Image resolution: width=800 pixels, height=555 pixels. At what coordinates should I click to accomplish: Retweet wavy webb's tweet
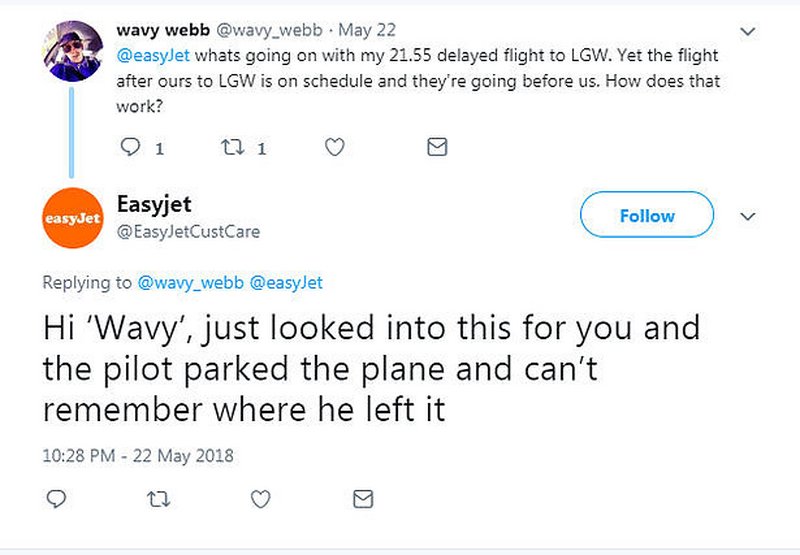click(x=232, y=147)
